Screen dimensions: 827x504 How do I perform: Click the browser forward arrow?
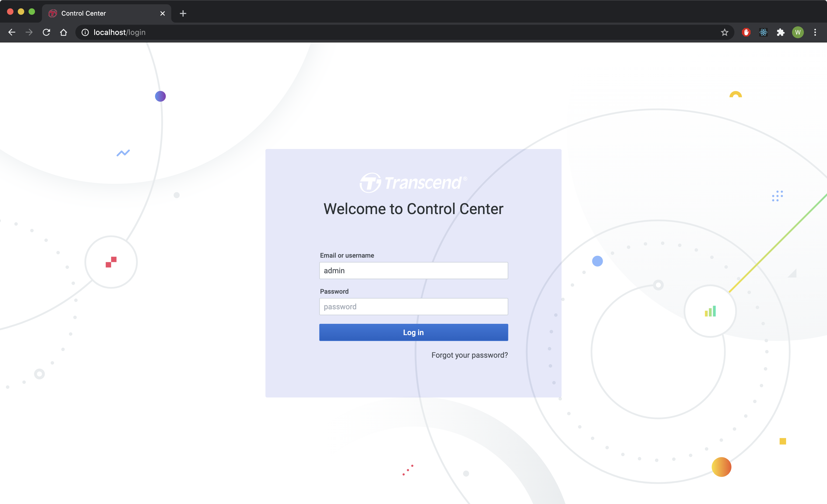pyautogui.click(x=29, y=32)
